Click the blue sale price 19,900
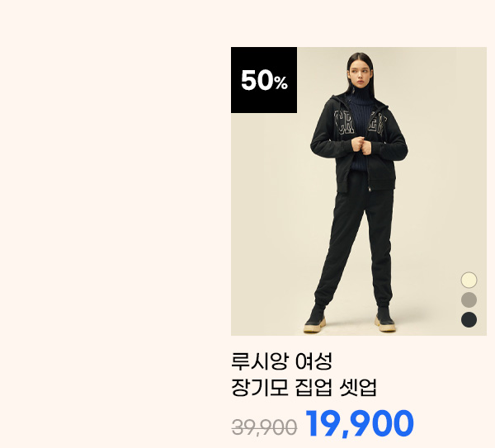This screenshot has width=495, height=448. (x=360, y=424)
